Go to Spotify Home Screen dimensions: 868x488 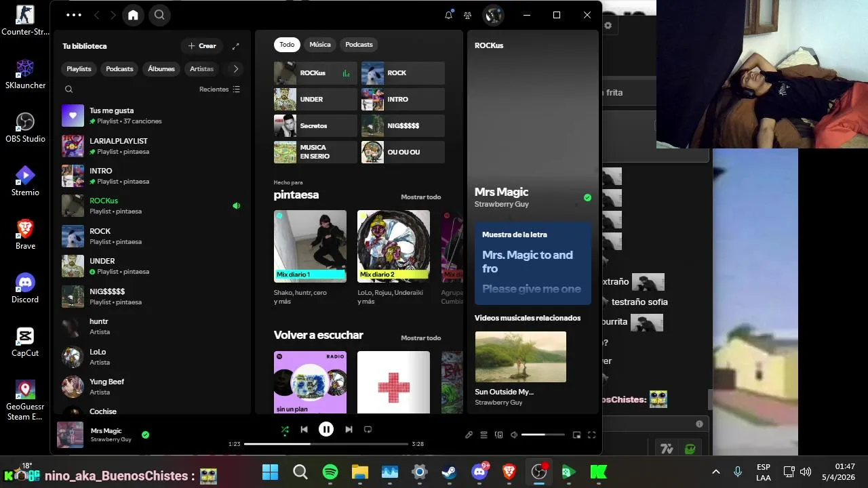pyautogui.click(x=133, y=15)
